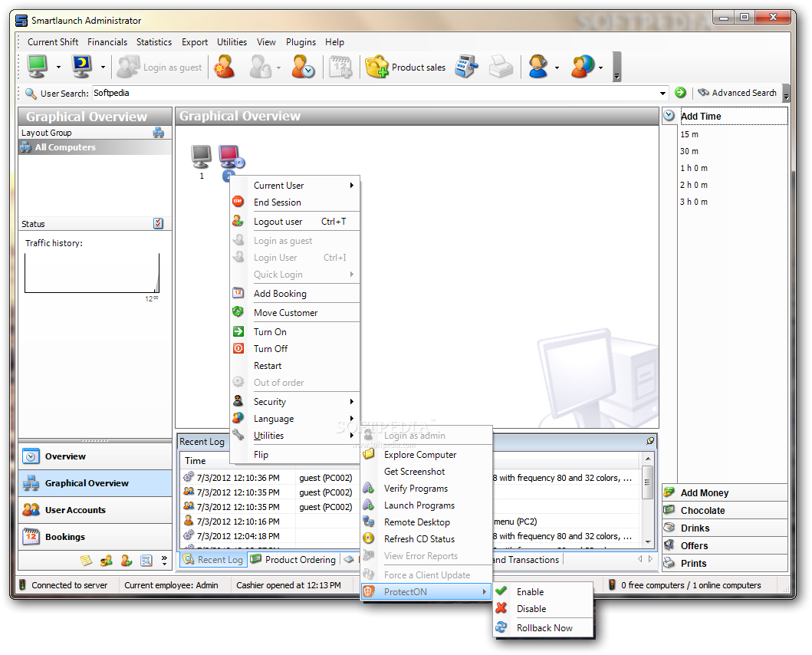The image size is (812, 655).
Task: Select computer 1 icon in overview
Action: coord(202,157)
